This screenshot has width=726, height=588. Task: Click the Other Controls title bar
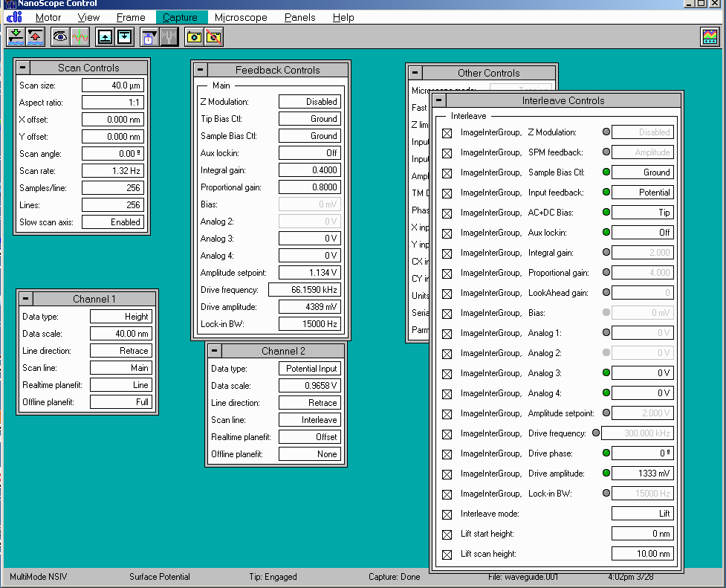[488, 73]
